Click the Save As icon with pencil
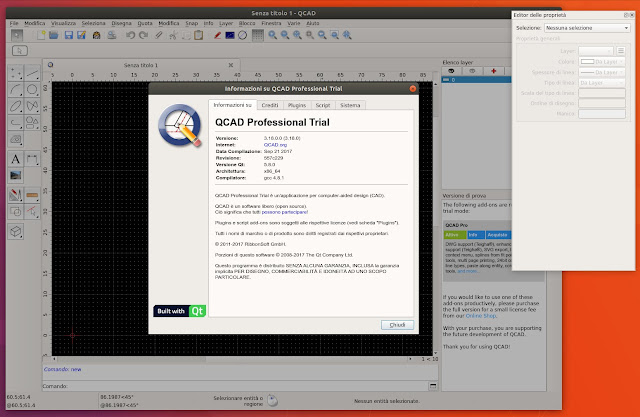Image resolution: width=640 pixels, height=417 pixels. click(82, 35)
